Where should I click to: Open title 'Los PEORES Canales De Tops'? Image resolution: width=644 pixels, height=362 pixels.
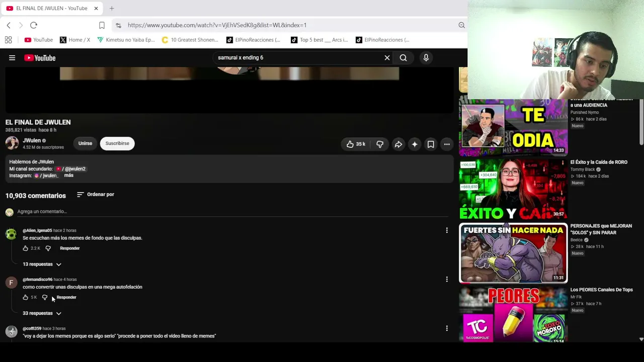pos(601,290)
